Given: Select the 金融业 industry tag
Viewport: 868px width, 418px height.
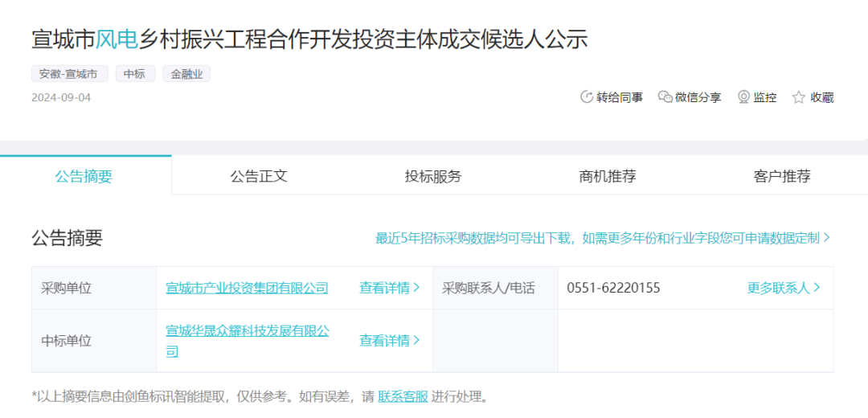Looking at the screenshot, I should click(x=186, y=74).
